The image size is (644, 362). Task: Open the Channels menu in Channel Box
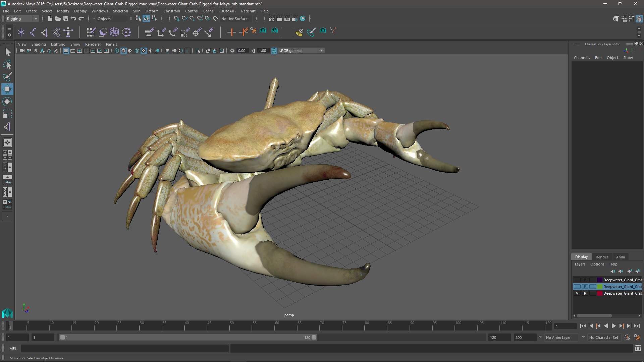(x=582, y=58)
